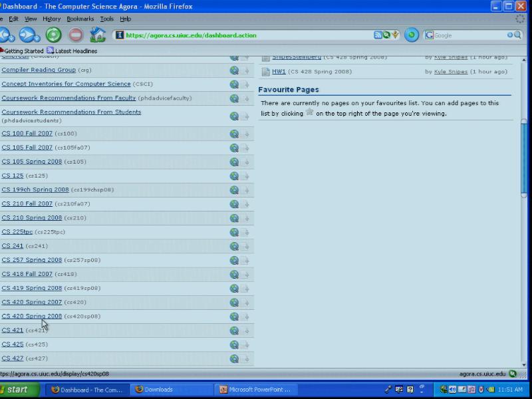The image size is (532, 399).
Task: Click add-page icon next to CS 241
Action: click(x=245, y=246)
